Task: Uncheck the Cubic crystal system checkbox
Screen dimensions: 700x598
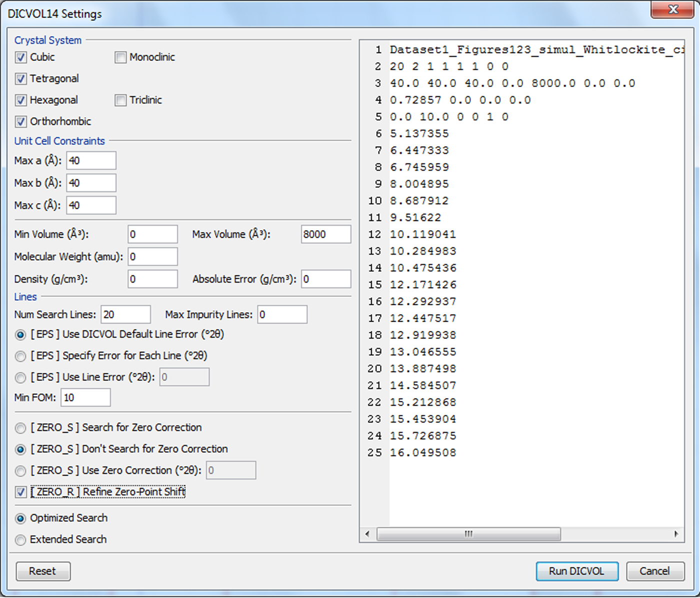Action: 20,58
